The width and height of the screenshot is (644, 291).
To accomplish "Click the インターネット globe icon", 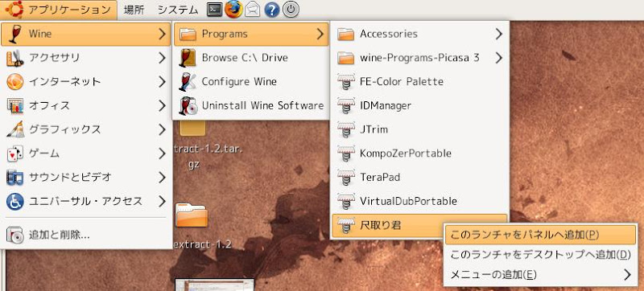I will 14,81.
